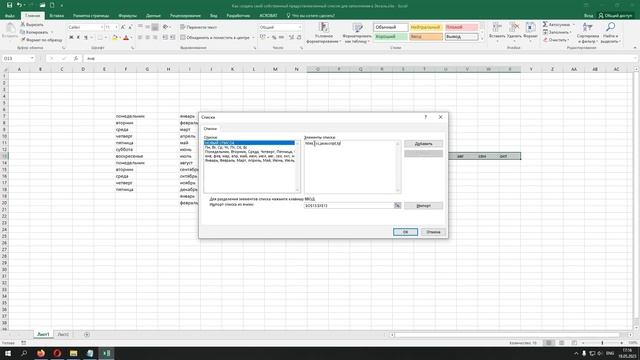Viewport: 640px width, 360px height.
Task: Undo the last action
Action: [x=19, y=5]
